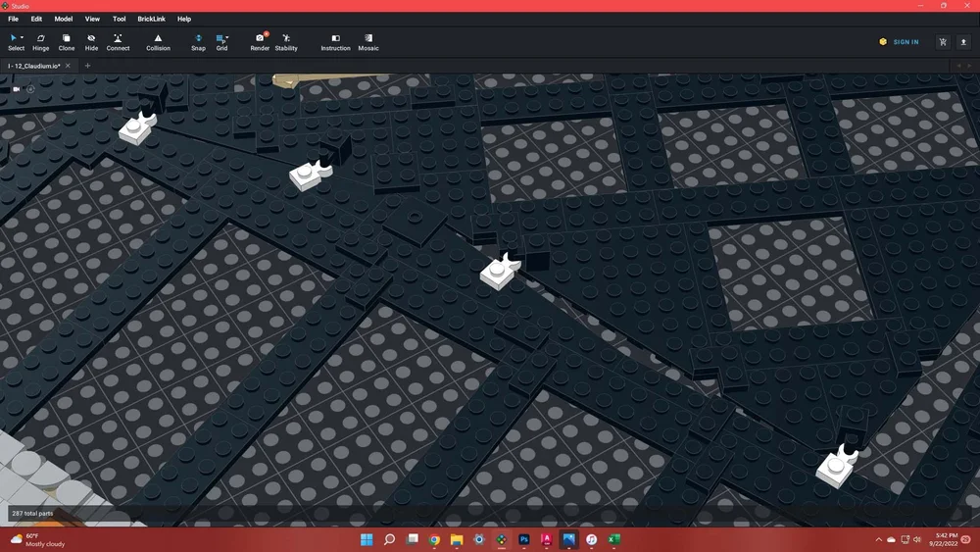This screenshot has height=552, width=980.
Task: Toggle Collision detection
Action: [x=158, y=42]
